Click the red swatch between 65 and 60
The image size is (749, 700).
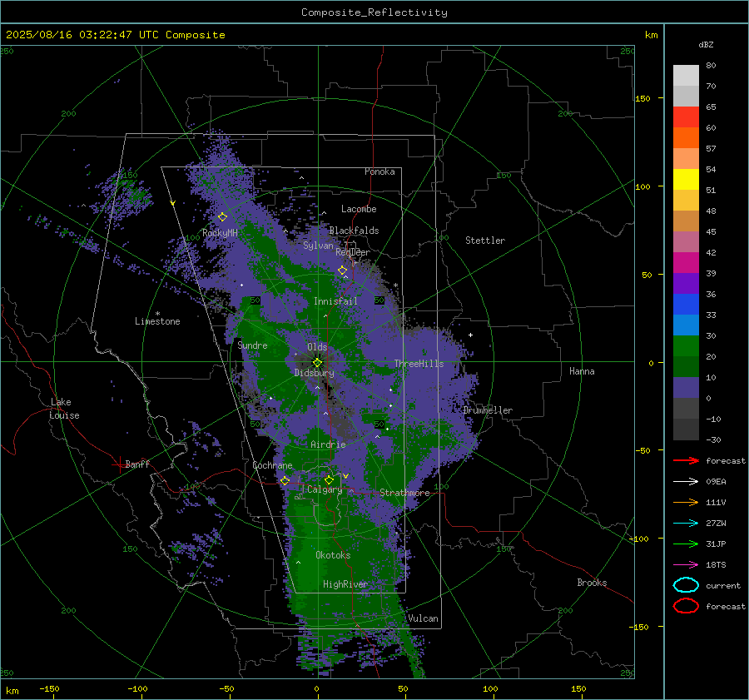click(x=686, y=117)
